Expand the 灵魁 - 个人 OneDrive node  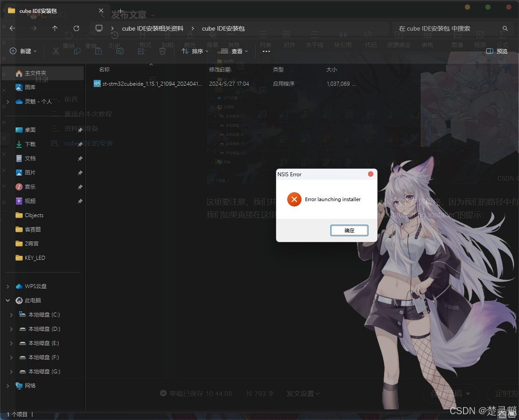click(x=8, y=102)
